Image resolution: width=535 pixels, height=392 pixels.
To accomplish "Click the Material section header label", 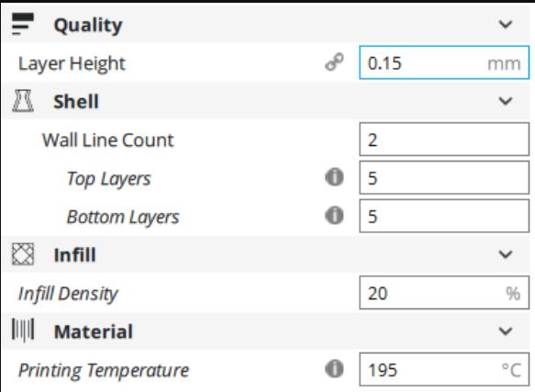I will [94, 331].
